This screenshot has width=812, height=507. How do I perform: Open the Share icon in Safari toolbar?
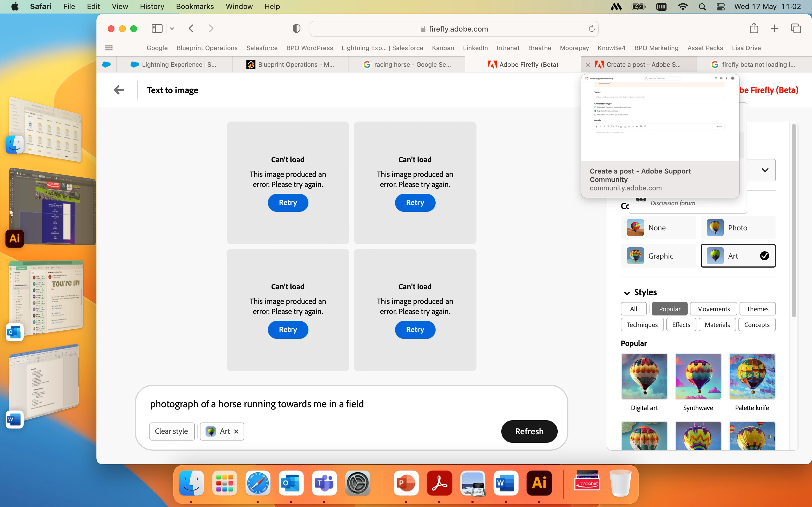pos(754,28)
